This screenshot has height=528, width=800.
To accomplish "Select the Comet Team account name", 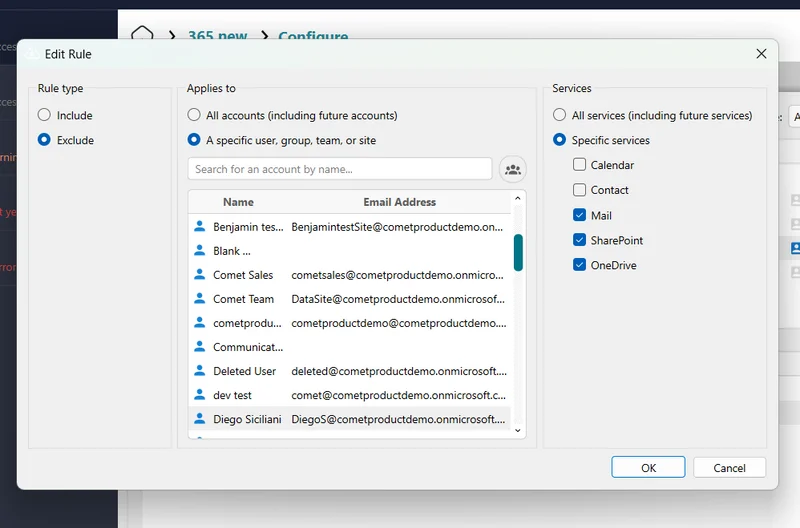I will [243, 299].
